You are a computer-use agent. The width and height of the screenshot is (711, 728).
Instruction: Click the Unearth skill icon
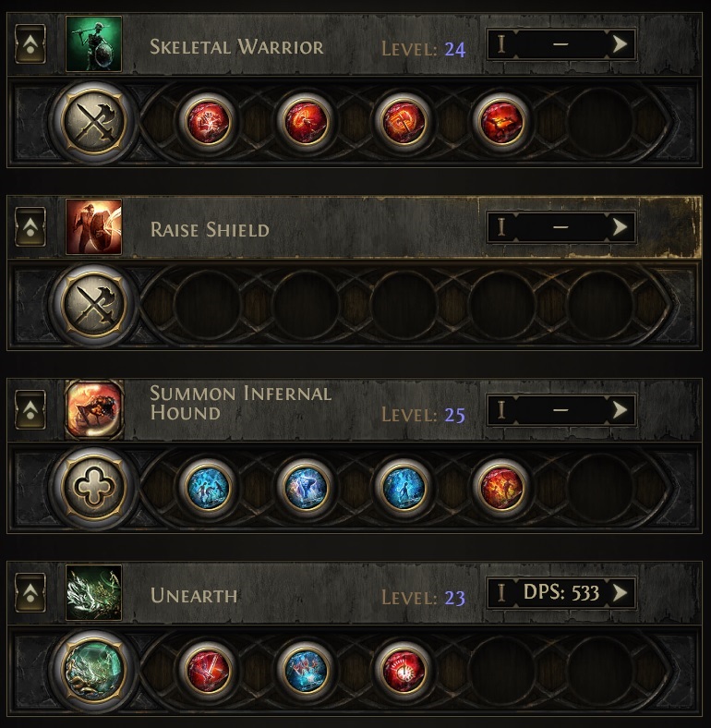94,592
